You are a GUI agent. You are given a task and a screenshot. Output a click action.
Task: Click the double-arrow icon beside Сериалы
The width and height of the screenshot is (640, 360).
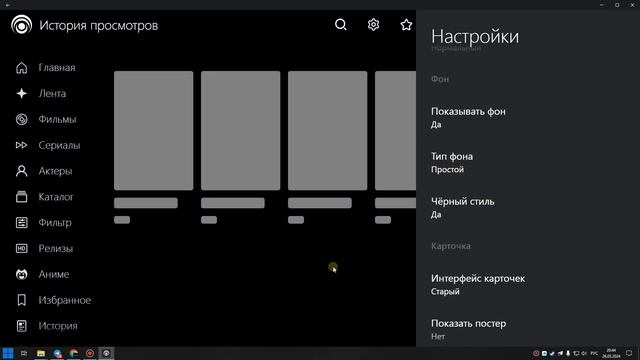coord(22,145)
